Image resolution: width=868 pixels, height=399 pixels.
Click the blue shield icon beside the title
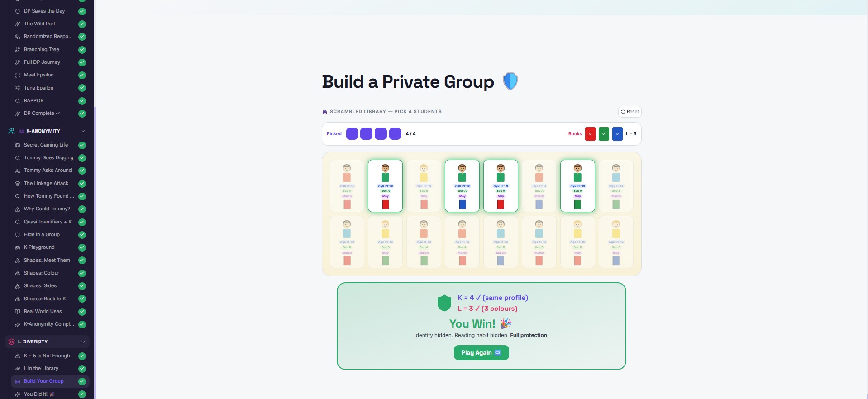pos(510,81)
